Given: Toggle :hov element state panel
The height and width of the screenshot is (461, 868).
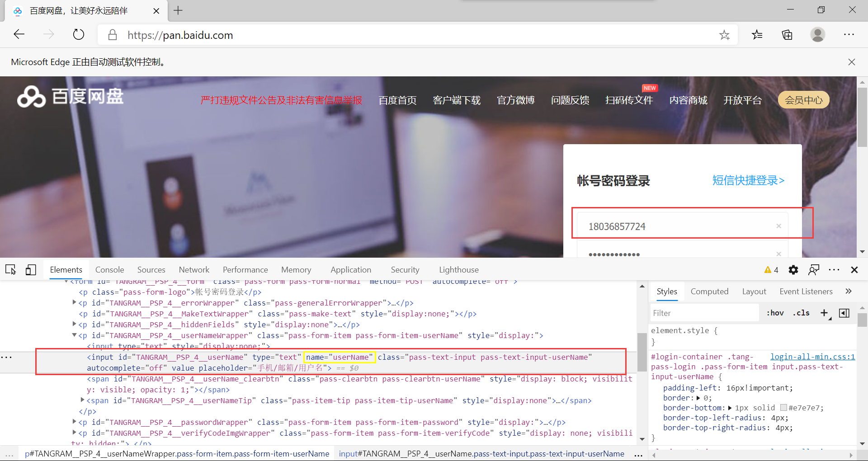Looking at the screenshot, I should click(x=775, y=313).
